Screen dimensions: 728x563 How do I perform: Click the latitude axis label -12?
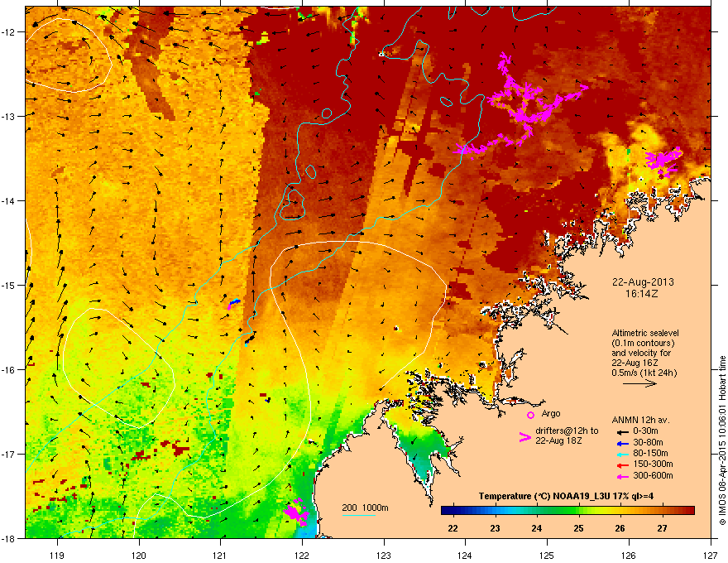9,31
